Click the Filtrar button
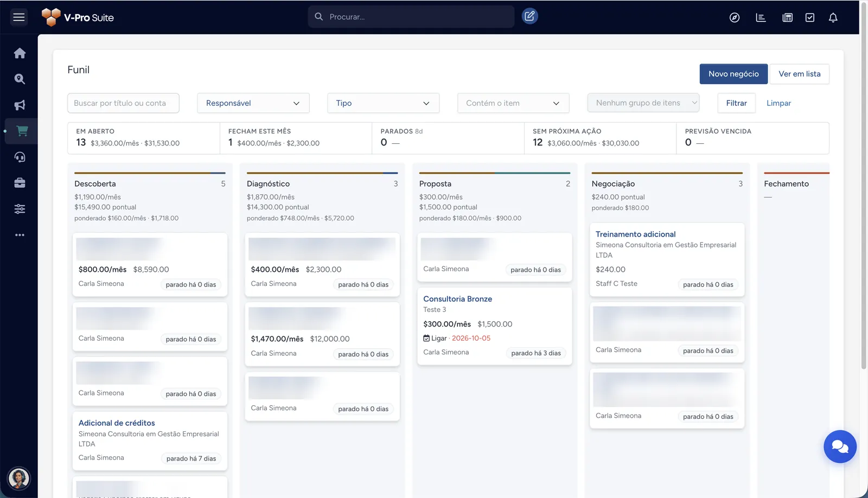The height and width of the screenshot is (498, 868). tap(737, 103)
